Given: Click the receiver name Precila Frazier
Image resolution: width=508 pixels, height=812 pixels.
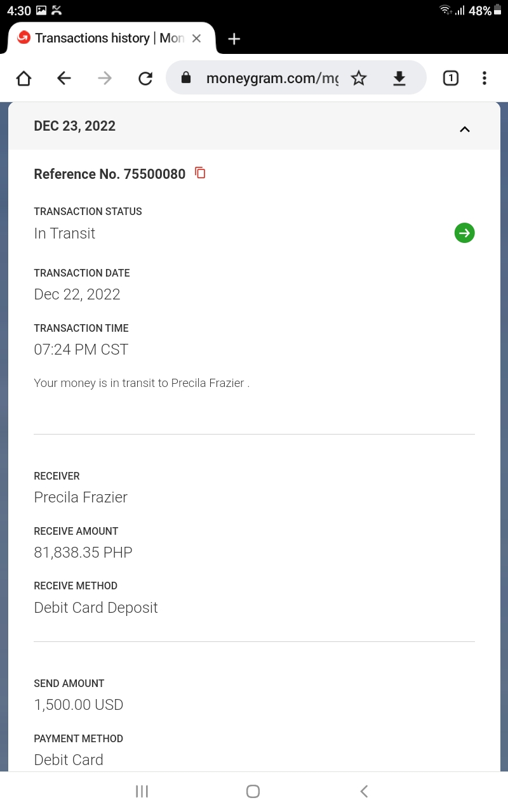Looking at the screenshot, I should tap(81, 497).
